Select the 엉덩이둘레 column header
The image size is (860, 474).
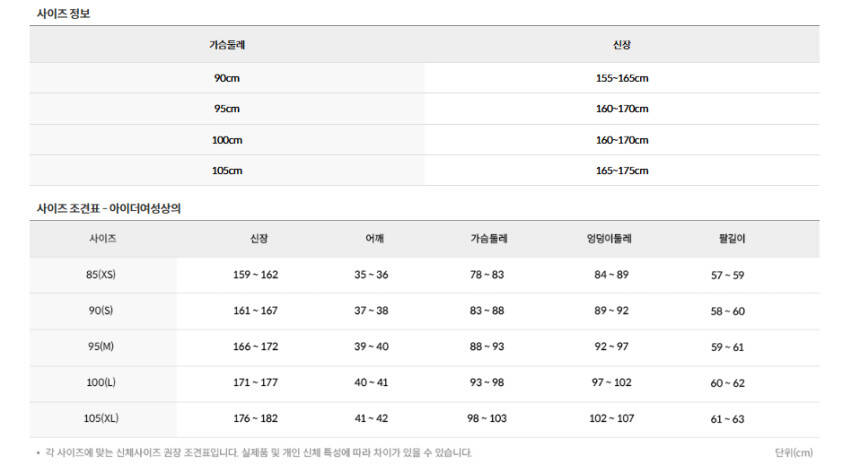[x=610, y=239]
